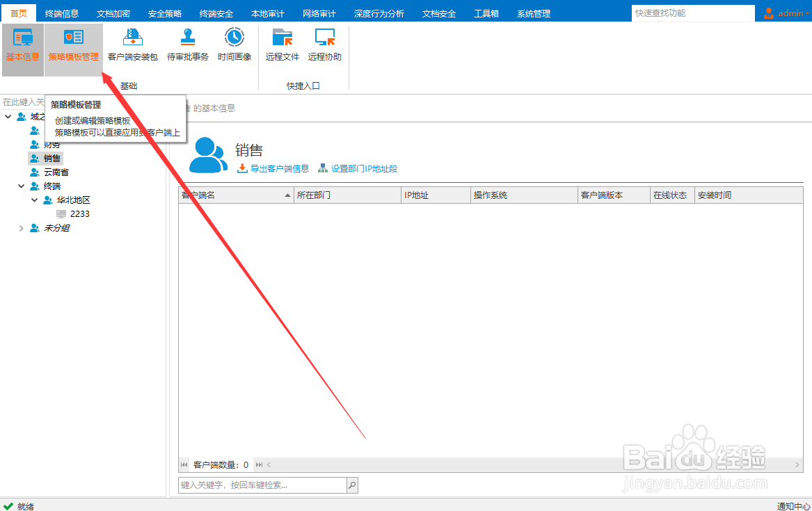Image resolution: width=812 pixels, height=511 pixels.
Task: Sort by 客户端版本 column header
Action: point(614,195)
